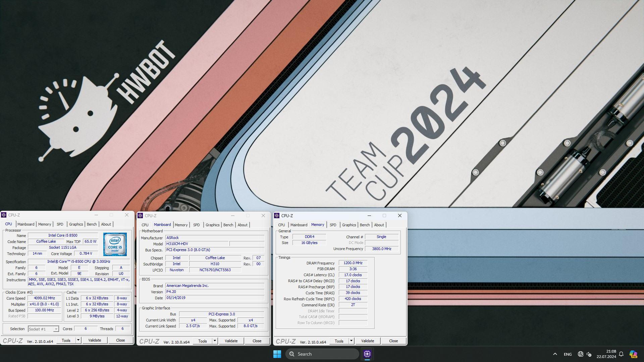Click Tools button in the right CPU-Z window
This screenshot has height=362, width=644.
(339, 341)
